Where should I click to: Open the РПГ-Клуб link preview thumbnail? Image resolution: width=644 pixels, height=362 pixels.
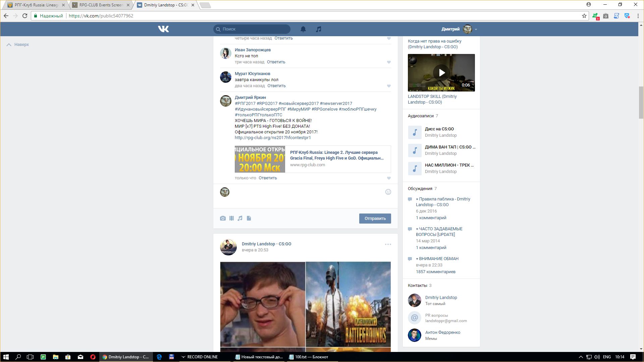(x=260, y=159)
